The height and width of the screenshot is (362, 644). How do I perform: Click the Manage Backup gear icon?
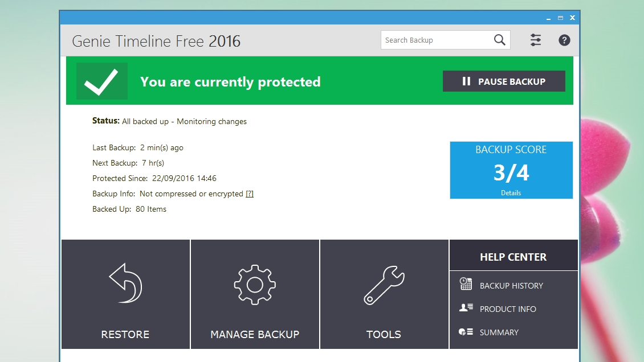coord(255,285)
